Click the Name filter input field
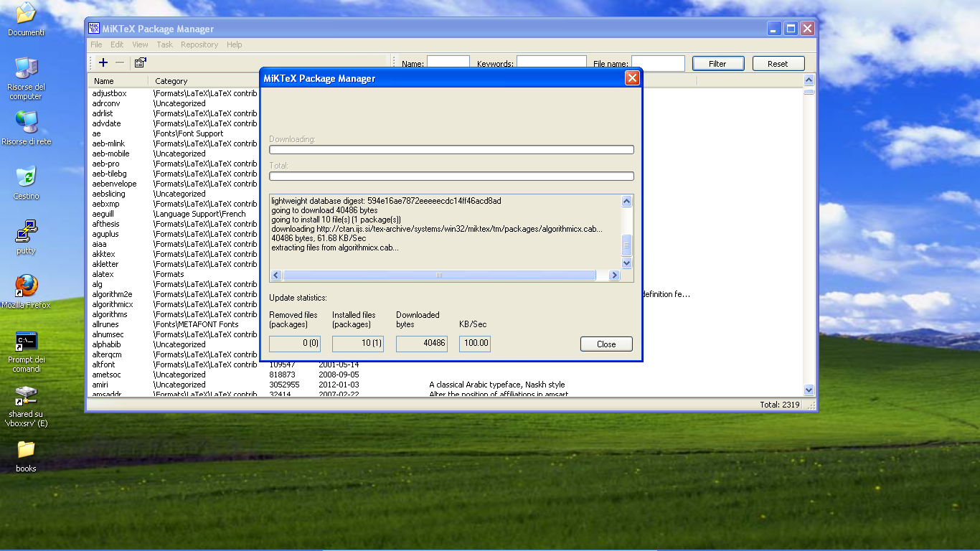 [x=448, y=63]
